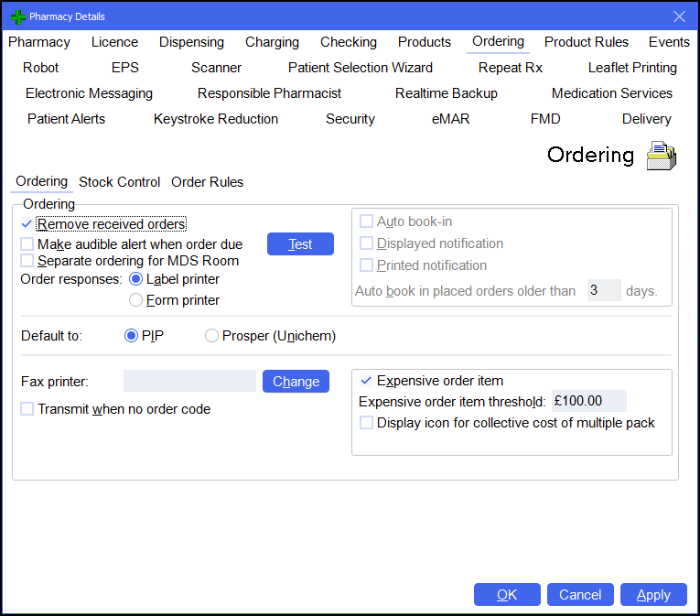Enable Display icon for collective cost

click(x=367, y=423)
